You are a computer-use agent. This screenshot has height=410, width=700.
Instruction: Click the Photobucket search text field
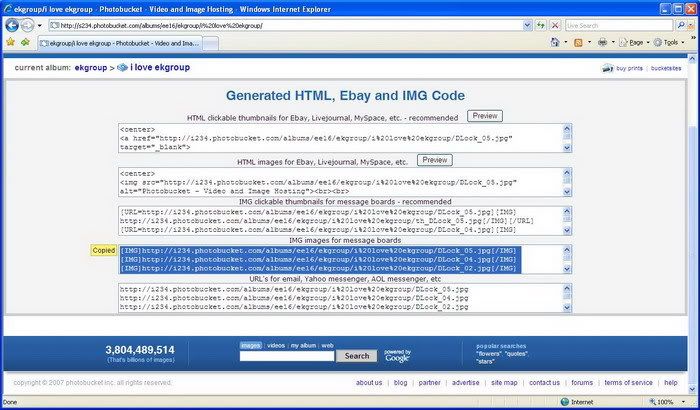pos(287,356)
